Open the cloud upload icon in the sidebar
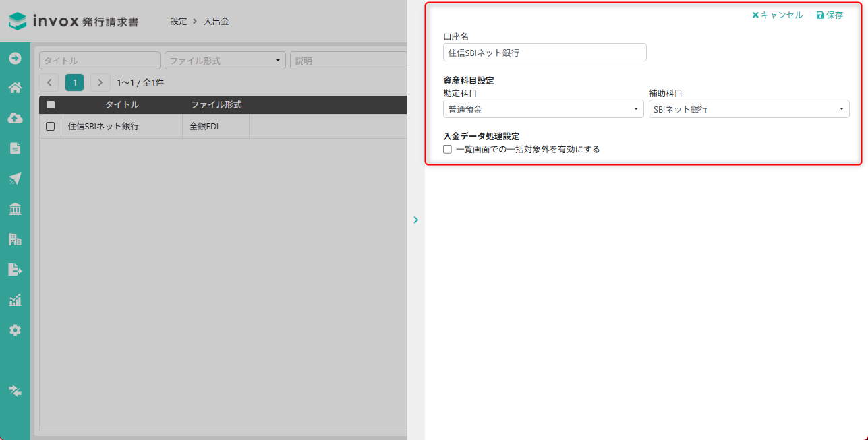This screenshot has width=868, height=440. (x=15, y=118)
